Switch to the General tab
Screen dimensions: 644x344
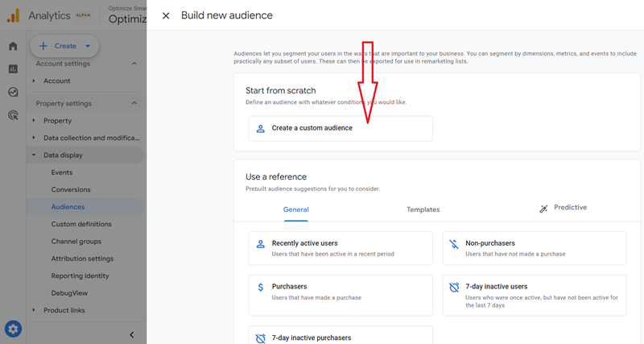[295, 209]
